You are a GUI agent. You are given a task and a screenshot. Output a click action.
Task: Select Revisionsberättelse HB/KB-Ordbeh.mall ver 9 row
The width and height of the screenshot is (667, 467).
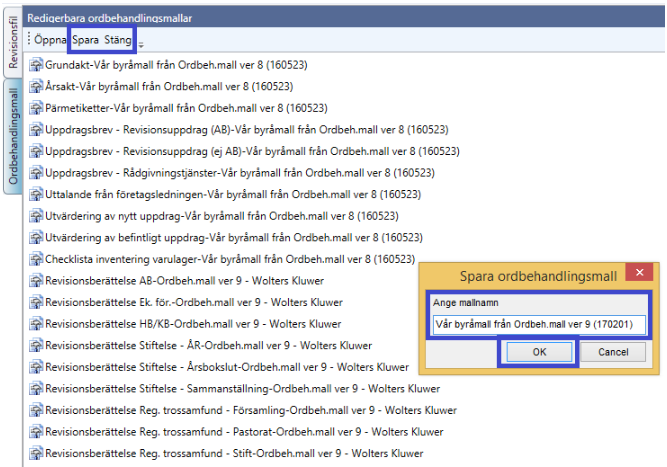point(193,324)
